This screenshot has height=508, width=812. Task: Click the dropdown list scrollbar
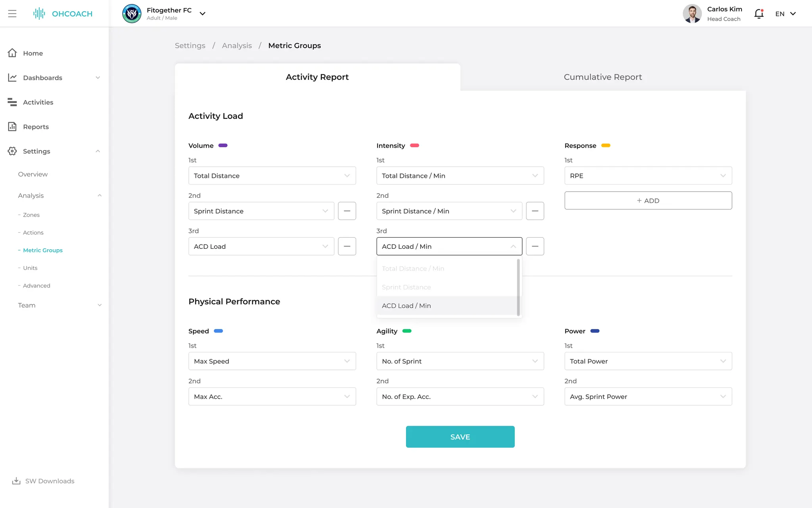point(518,287)
